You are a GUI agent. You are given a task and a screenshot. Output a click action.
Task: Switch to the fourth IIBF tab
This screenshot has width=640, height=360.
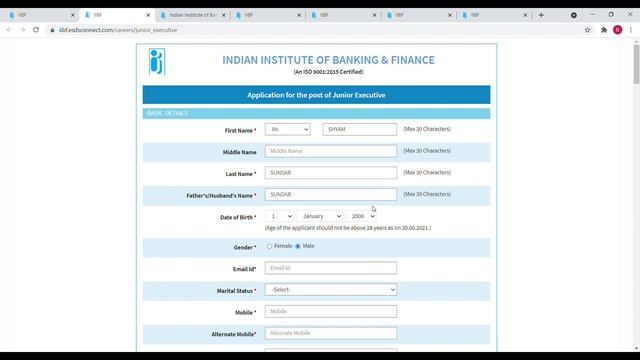(267, 15)
